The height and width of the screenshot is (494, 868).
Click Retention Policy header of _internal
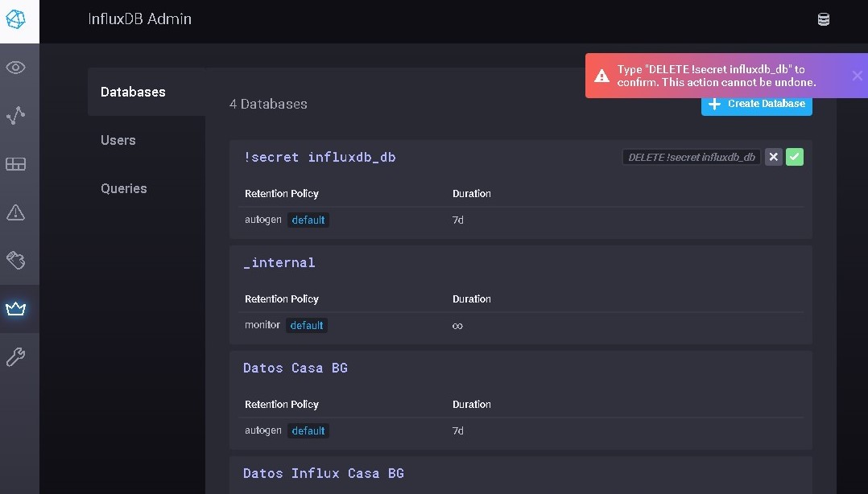point(282,298)
